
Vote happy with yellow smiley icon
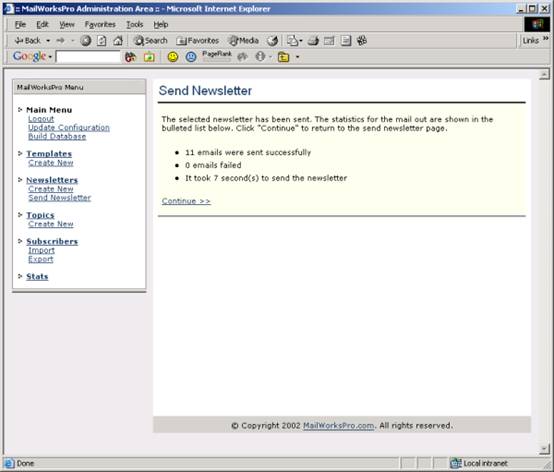(173, 57)
